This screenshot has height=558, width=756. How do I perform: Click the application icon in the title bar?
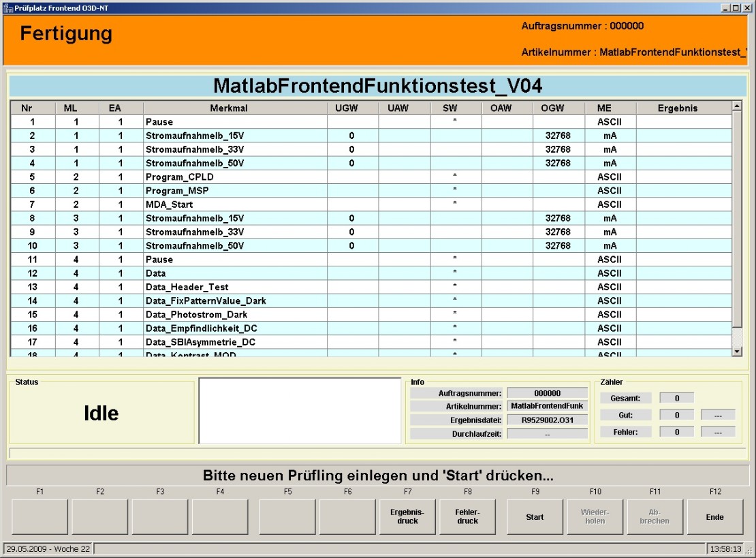pos(7,7)
